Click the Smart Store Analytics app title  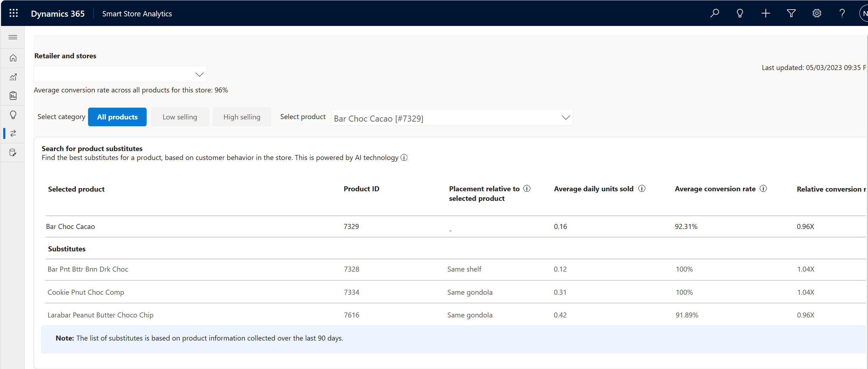[137, 14]
